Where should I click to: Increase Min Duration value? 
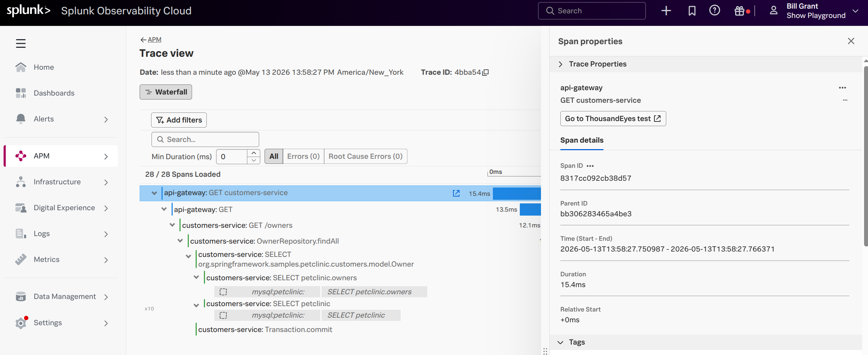[x=253, y=153]
